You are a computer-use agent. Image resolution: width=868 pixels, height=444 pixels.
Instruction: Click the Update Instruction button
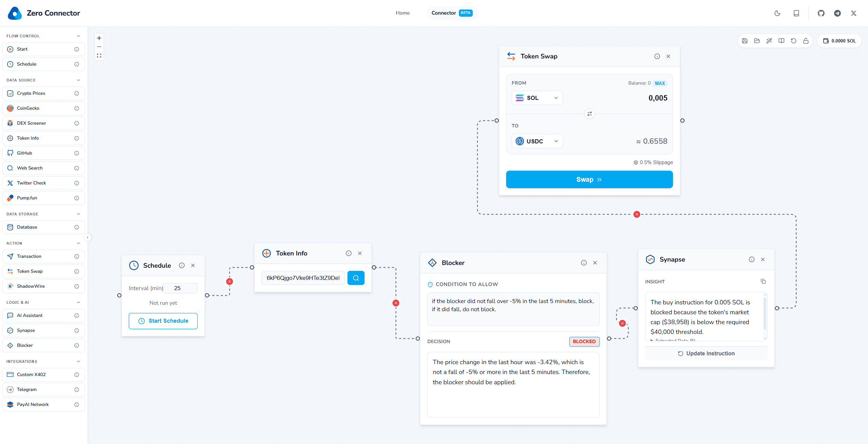tap(706, 353)
